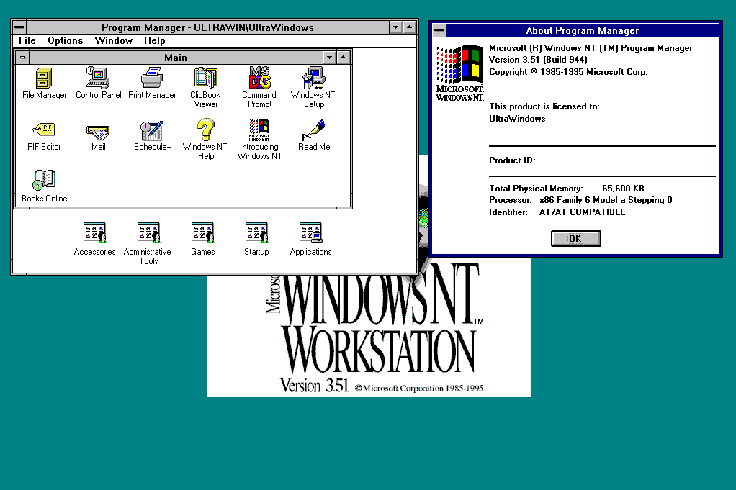Click OK in About Program Manager dialog
The height and width of the screenshot is (490, 736).
pyautogui.click(x=575, y=238)
